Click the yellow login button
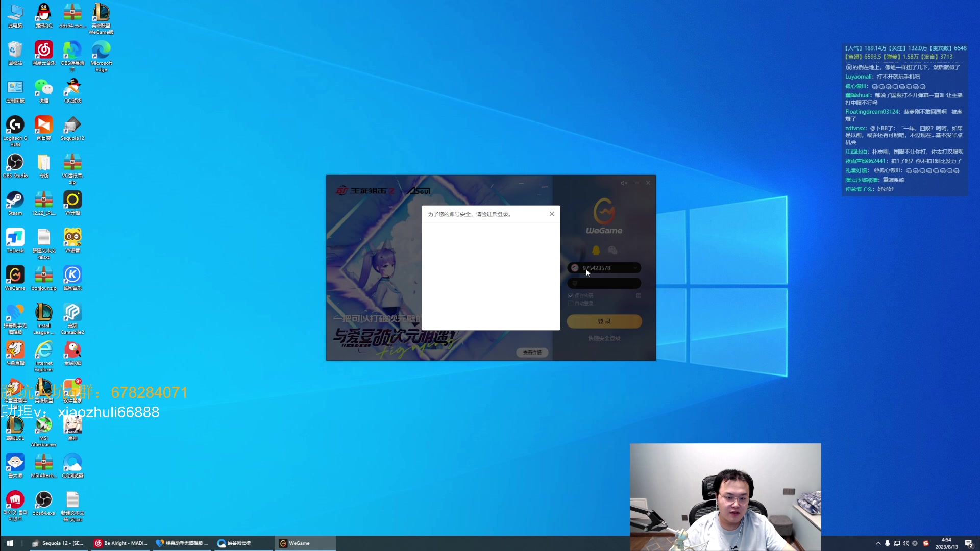The width and height of the screenshot is (980, 551). coord(604,321)
